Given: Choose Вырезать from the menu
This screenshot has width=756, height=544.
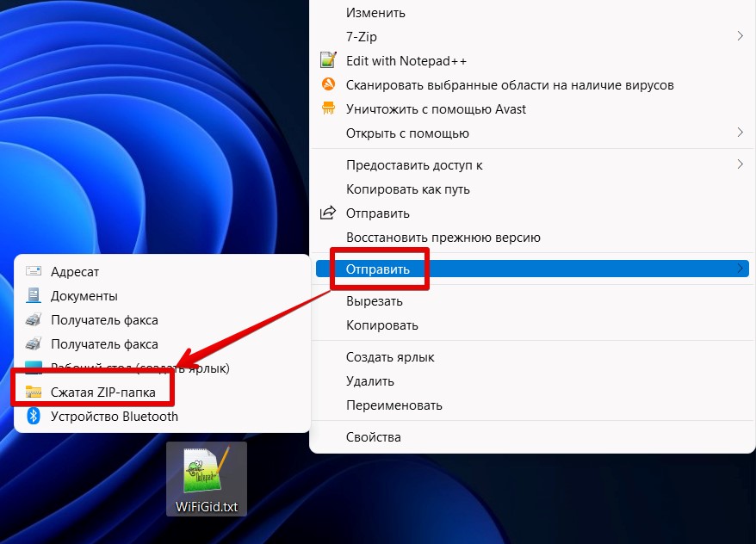Looking at the screenshot, I should click(532, 301).
